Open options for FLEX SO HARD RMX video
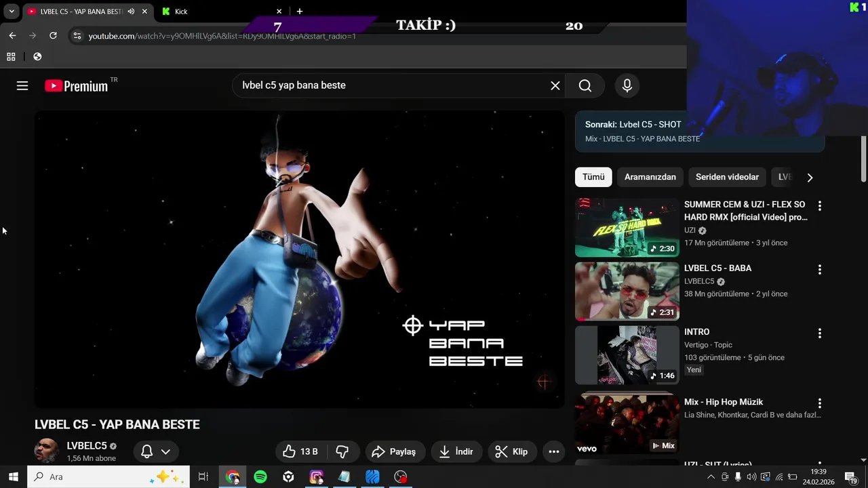This screenshot has width=868, height=488. pos(819,205)
